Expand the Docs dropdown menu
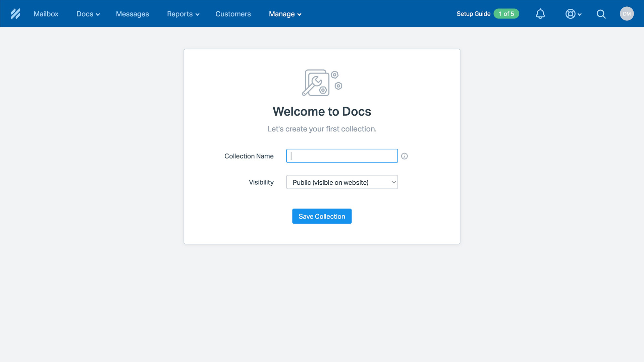The image size is (644, 362). (x=87, y=13)
